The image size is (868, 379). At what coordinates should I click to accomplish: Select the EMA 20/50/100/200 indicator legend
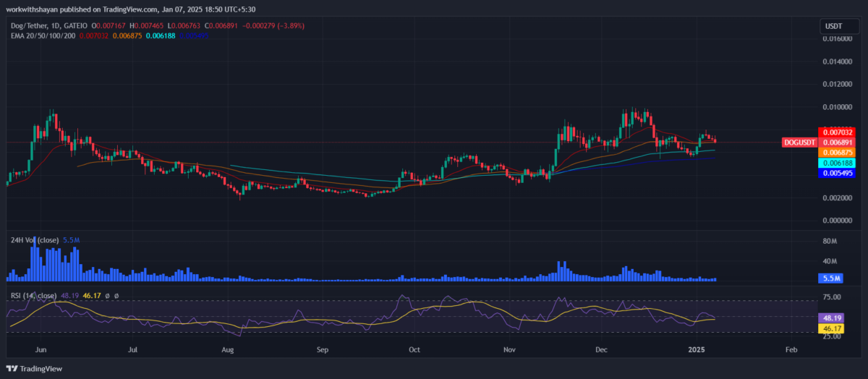[x=42, y=35]
